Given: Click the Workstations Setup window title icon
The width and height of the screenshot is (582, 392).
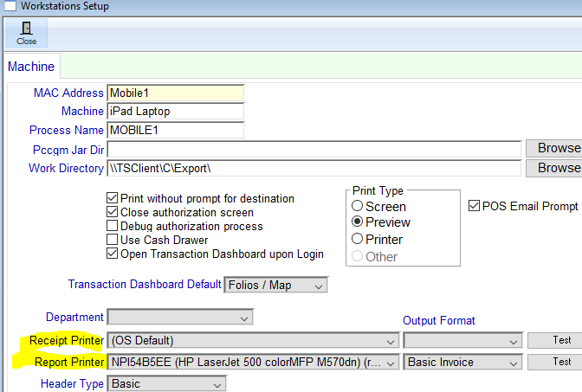Looking at the screenshot, I should click(x=10, y=6).
